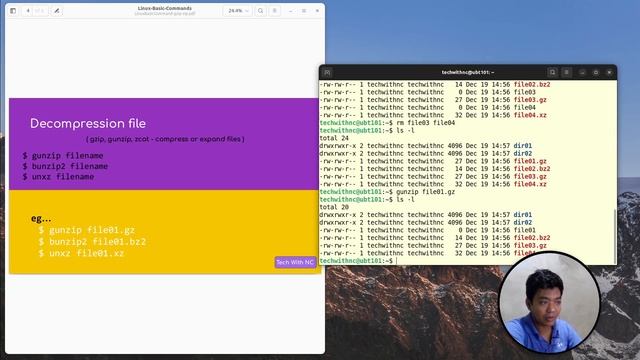This screenshot has width=640, height=360.
Task: Click 'file01.gz' in the terminal's ls listing
Action: (530, 161)
